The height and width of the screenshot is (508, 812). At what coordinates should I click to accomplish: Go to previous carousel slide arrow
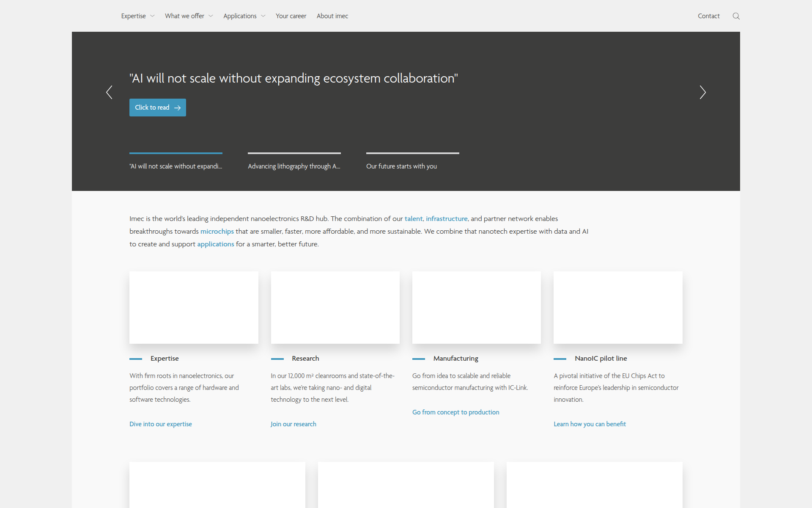109,92
